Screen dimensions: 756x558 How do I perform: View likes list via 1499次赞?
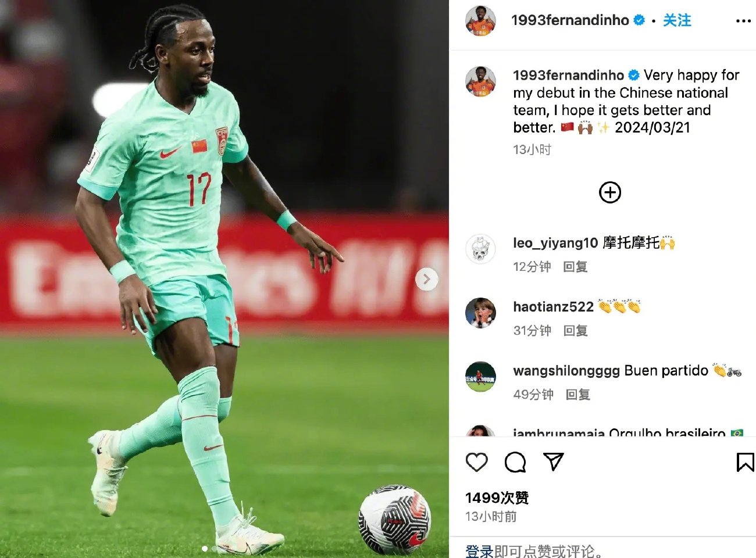tap(497, 498)
